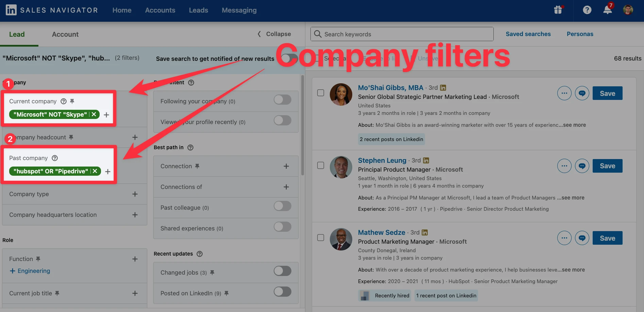The width and height of the screenshot is (644, 312).
Task: Save lead Mathew Sedze
Action: 608,238
